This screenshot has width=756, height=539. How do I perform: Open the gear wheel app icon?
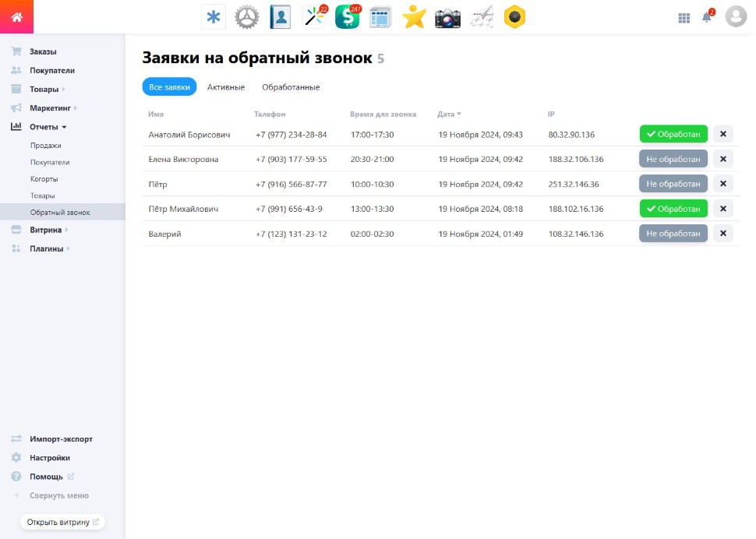(247, 17)
